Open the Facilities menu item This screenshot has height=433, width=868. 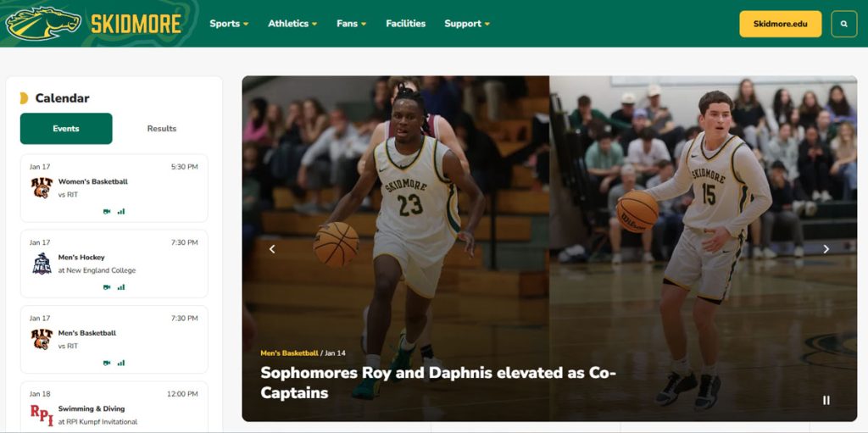(x=405, y=24)
